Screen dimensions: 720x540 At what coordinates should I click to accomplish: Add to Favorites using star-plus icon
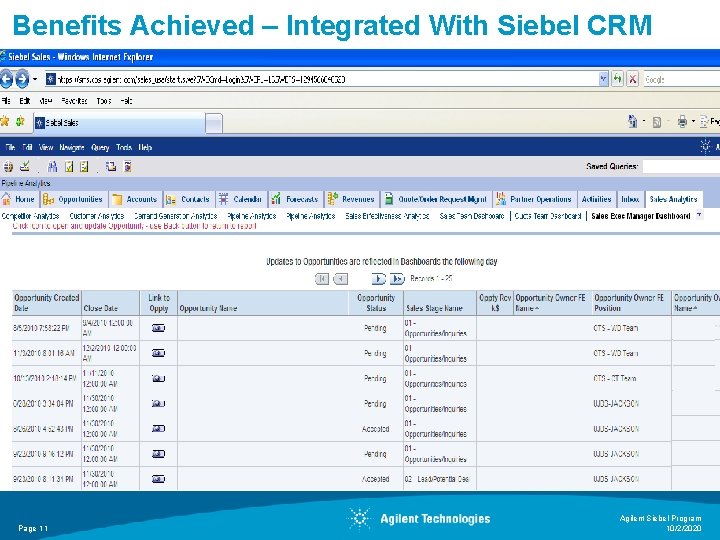(20, 121)
